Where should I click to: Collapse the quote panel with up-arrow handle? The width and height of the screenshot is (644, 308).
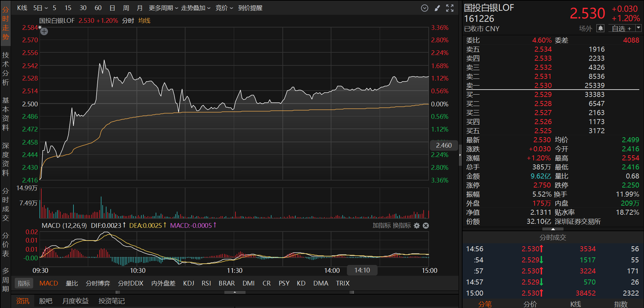pos(553,229)
